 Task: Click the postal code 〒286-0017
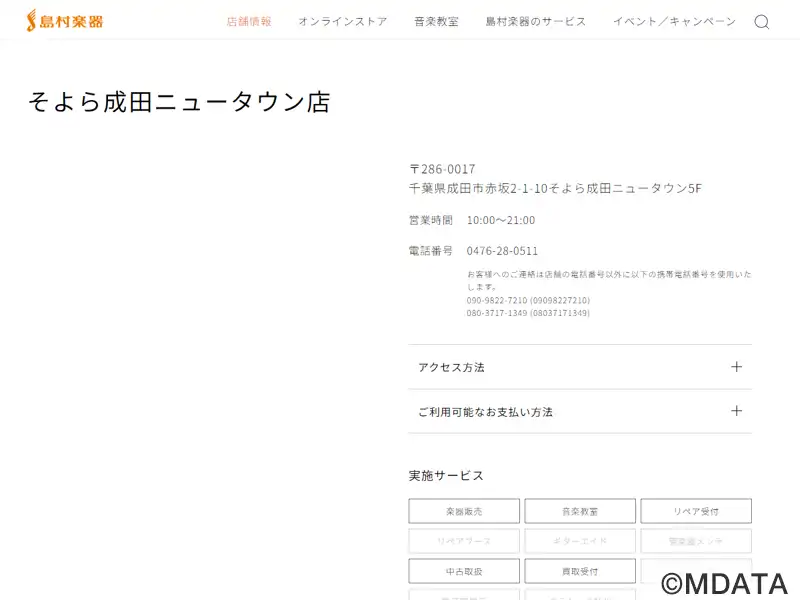click(x=442, y=169)
